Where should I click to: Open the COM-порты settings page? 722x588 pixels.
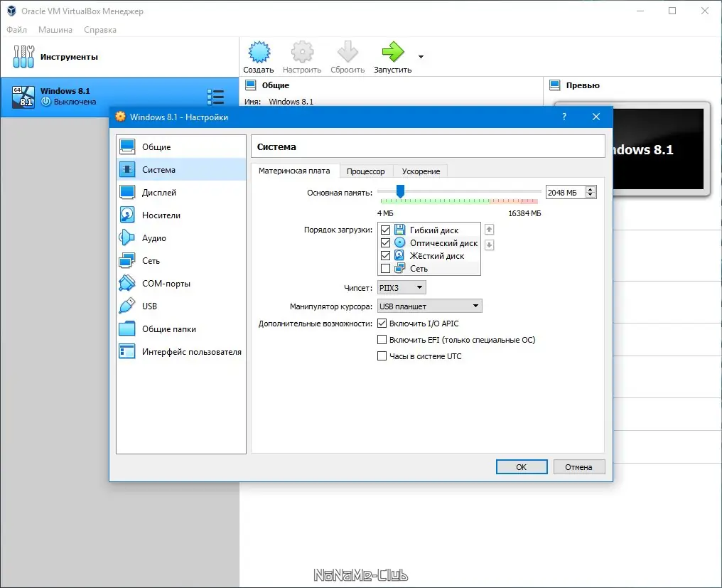point(166,283)
